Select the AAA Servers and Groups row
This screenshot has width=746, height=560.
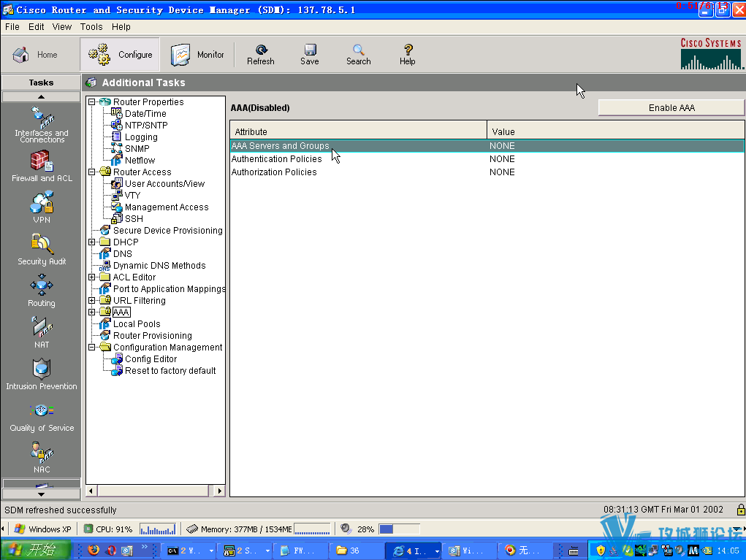(487, 146)
